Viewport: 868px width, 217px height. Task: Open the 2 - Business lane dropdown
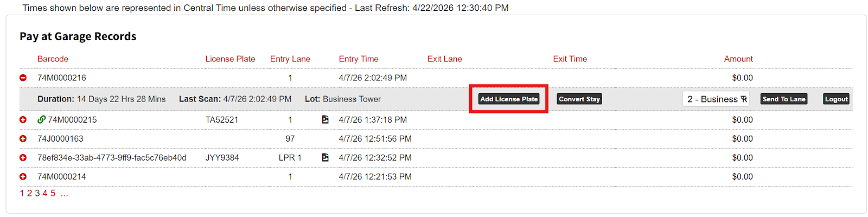tap(716, 99)
